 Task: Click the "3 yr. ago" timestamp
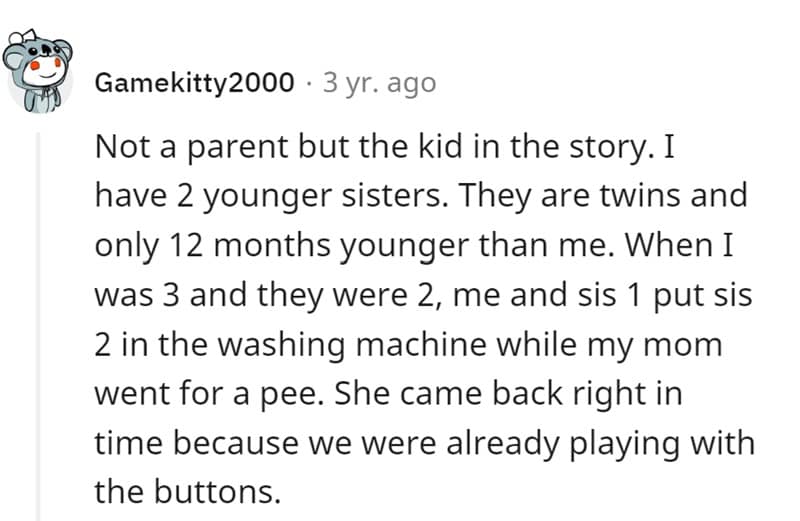tap(379, 82)
